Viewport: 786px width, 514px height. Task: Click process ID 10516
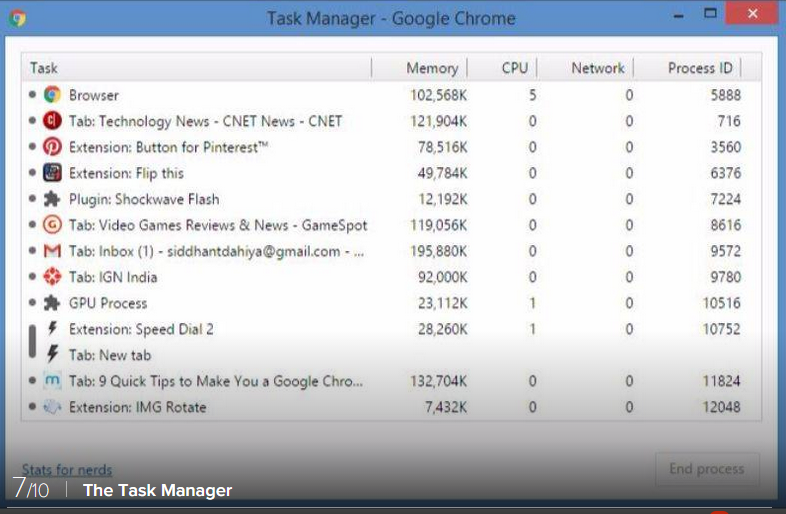click(721, 303)
